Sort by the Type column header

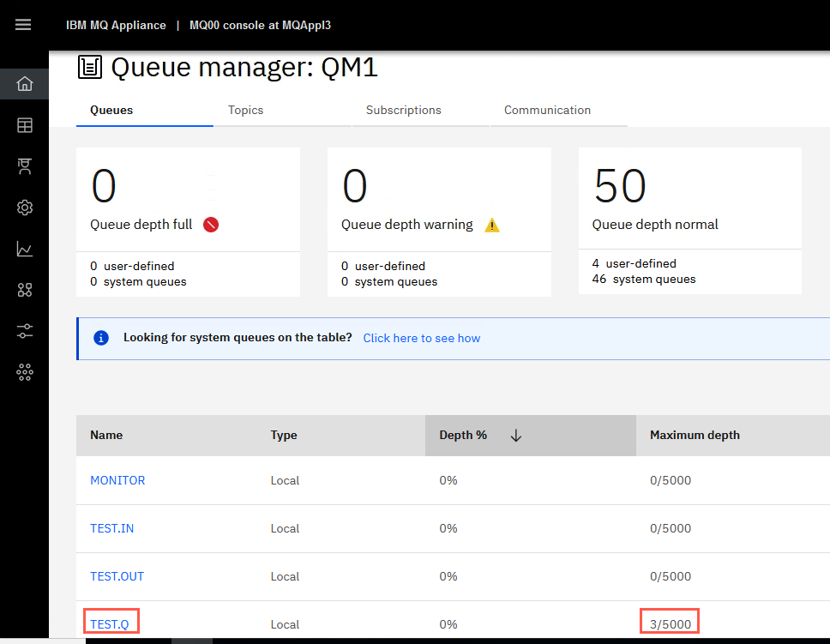[284, 436]
